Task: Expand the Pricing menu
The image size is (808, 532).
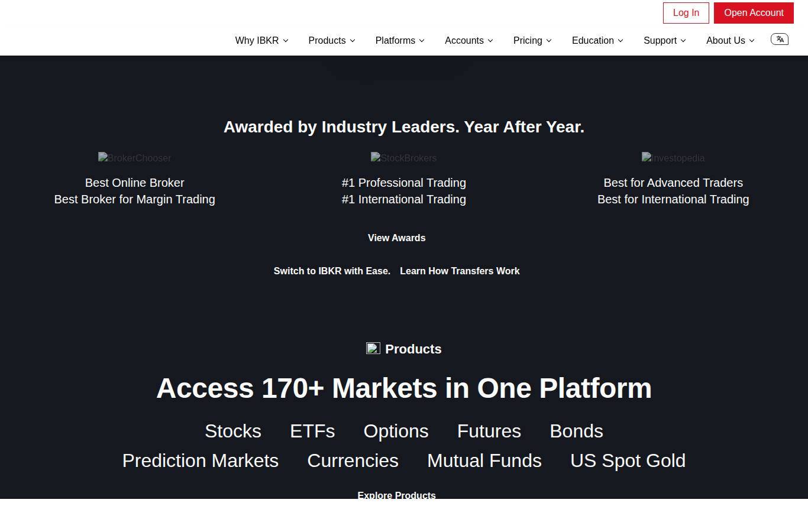Action: [532, 40]
